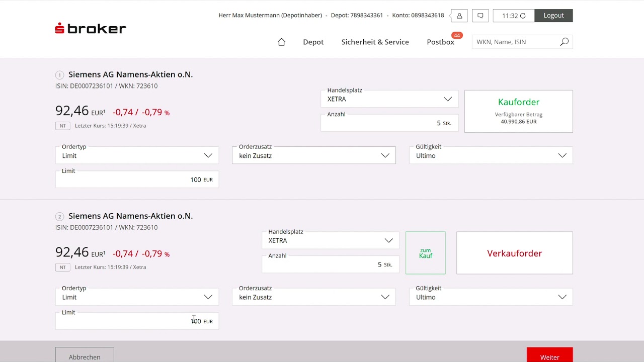
Task: Open Orderzusatz dropdown in order 2
Action: [314, 297]
